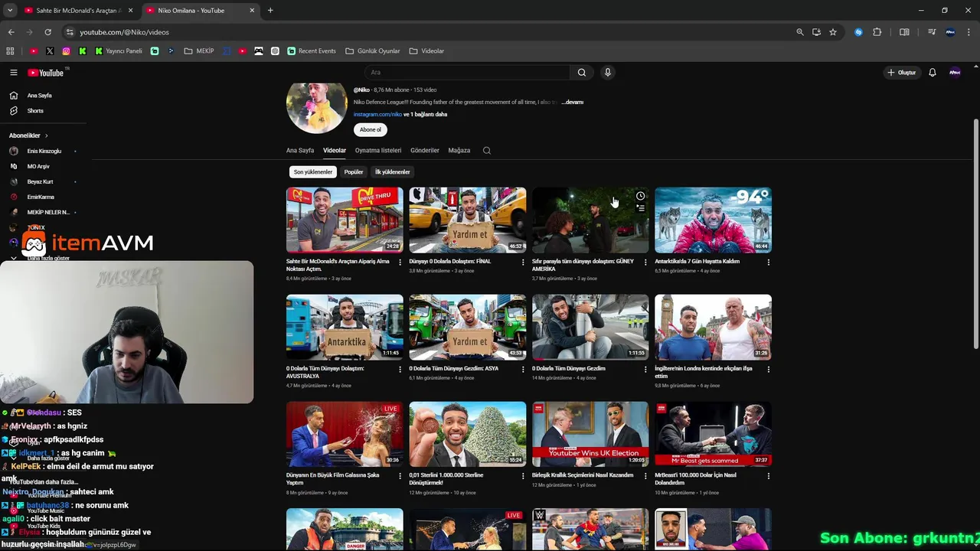980x551 pixels.
Task: Open options for İngiltere'nin Londra video
Action: (x=769, y=370)
